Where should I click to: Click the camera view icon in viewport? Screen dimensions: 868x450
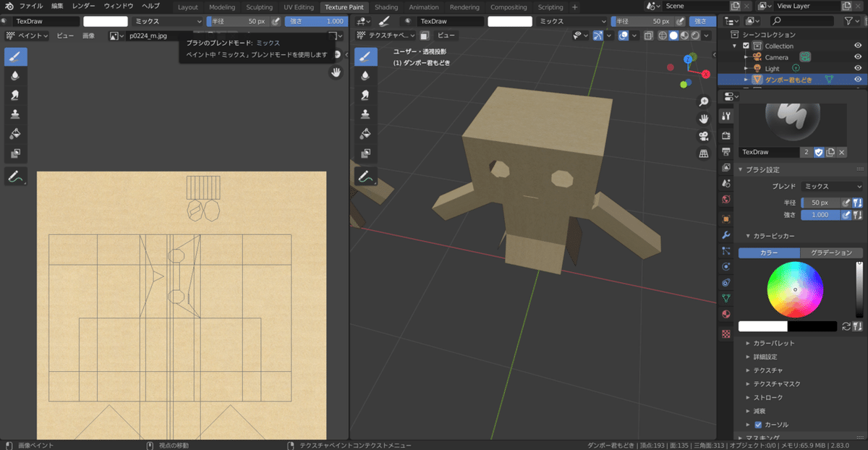coord(703,136)
